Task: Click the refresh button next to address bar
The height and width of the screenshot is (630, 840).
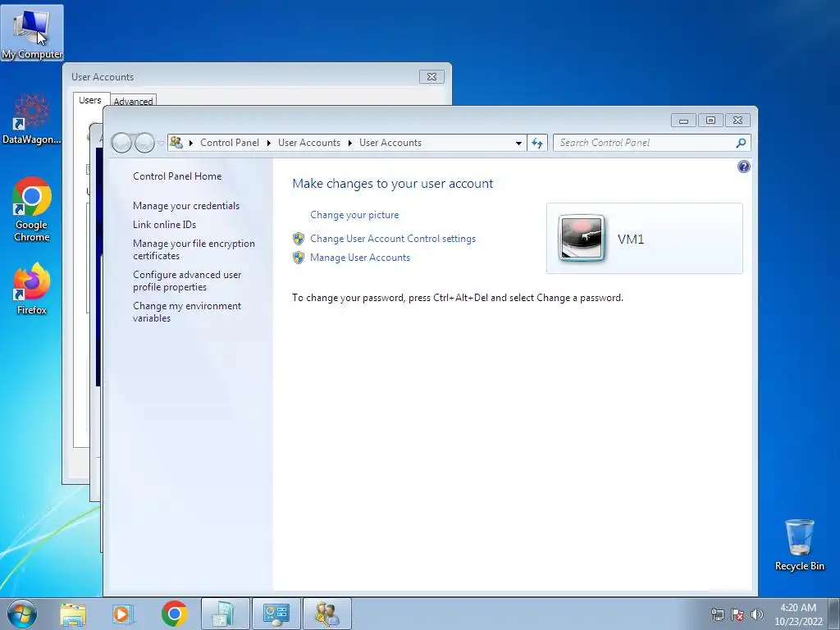Action: 537,143
